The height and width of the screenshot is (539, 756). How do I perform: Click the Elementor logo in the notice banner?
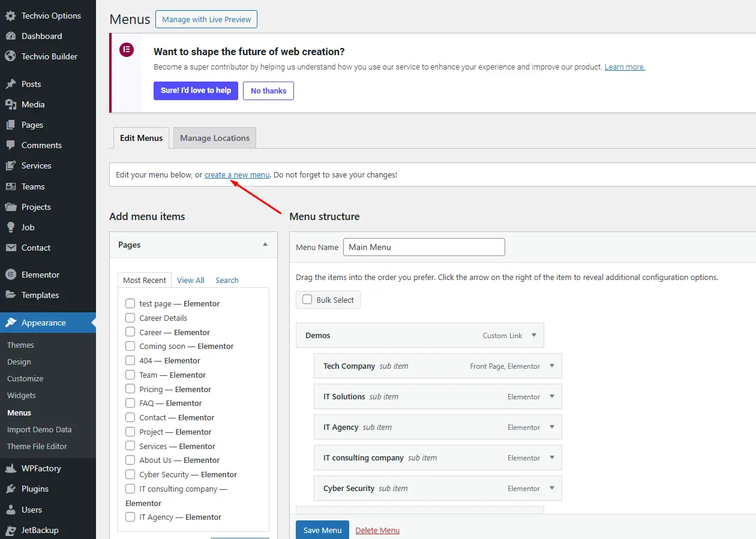126,50
